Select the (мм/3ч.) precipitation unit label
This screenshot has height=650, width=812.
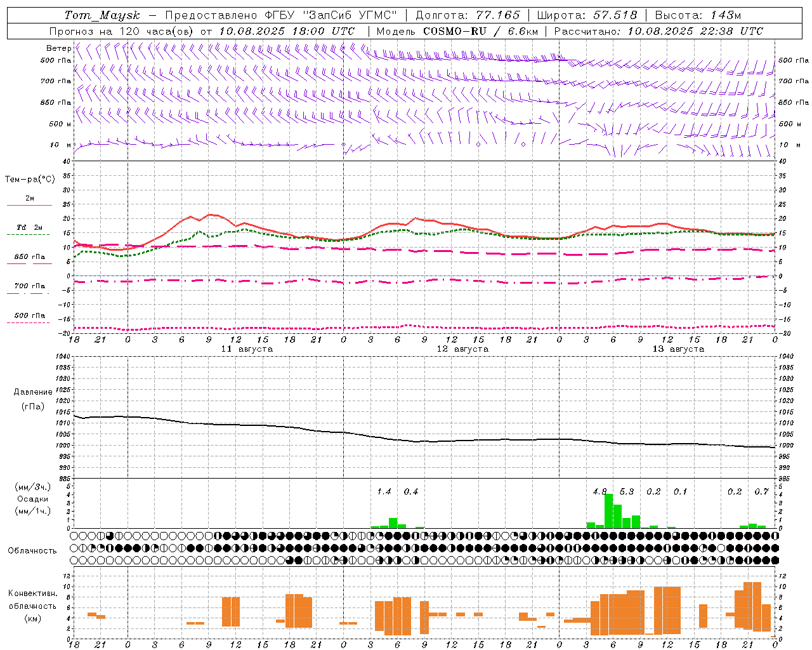[34, 487]
